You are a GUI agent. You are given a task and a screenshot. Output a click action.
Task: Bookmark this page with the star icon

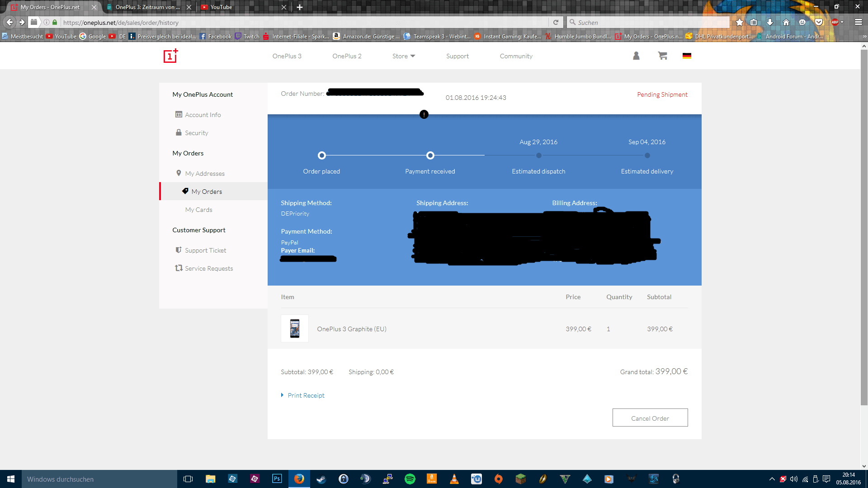pos(740,22)
